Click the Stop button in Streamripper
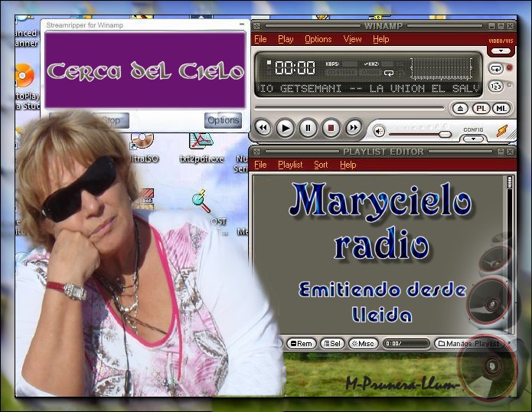 coord(110,120)
